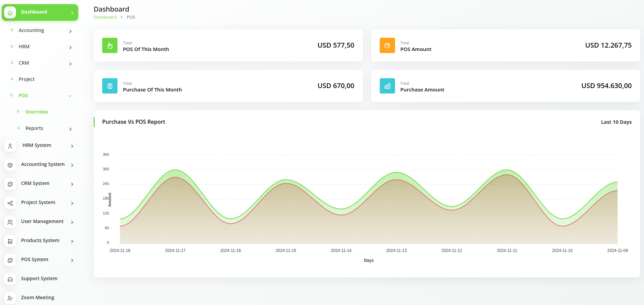Expand the Reports submenu arrow
Image resolution: width=644 pixels, height=305 pixels.
coord(70,129)
